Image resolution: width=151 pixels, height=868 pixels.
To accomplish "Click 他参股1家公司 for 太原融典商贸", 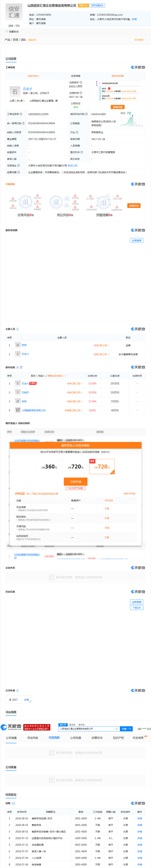I will coord(73,410).
